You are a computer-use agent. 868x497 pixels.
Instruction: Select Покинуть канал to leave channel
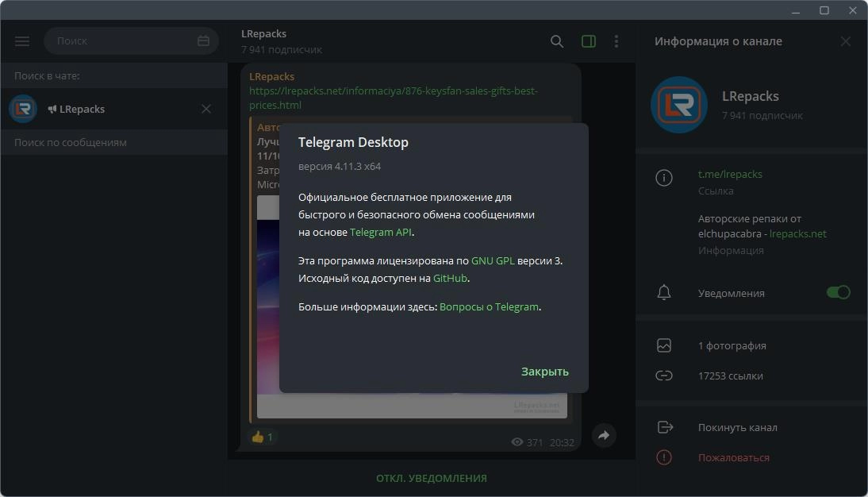[737, 427]
